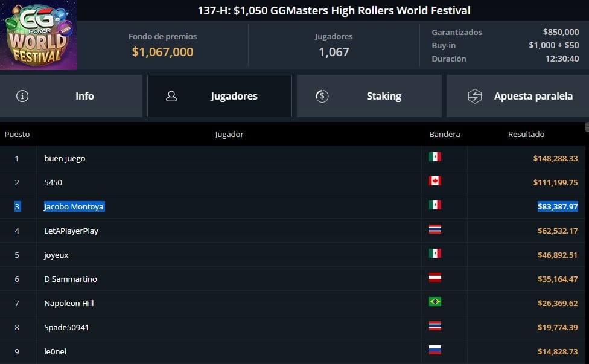This screenshot has height=364, width=589.
Task: Click the result $46,892.51
Action: coord(558,255)
